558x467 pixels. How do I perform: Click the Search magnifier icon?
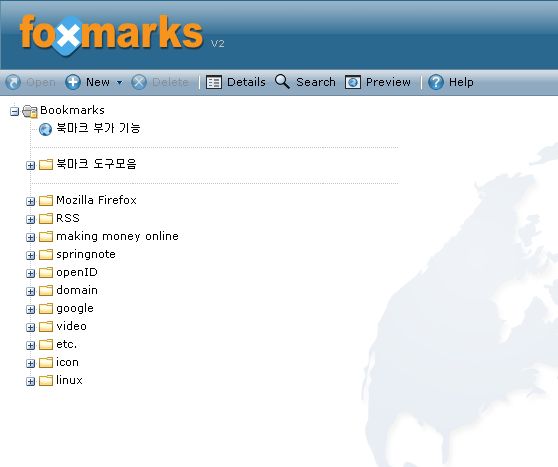282,82
